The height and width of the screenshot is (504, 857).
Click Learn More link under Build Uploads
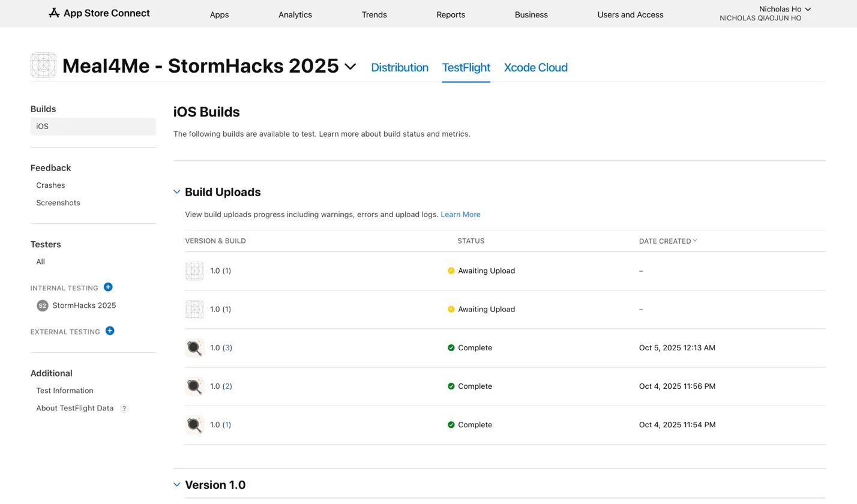(460, 214)
